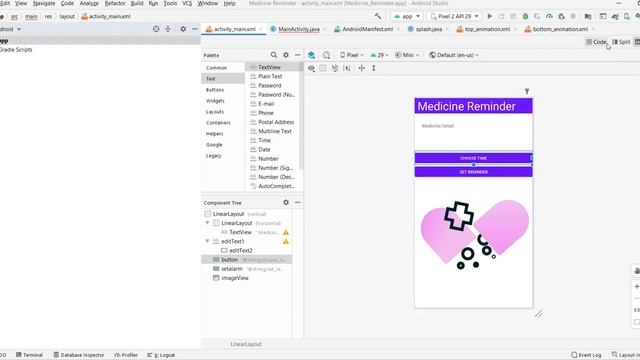640x360 pixels.
Task: Open the Mini theme dropdown
Action: click(x=407, y=55)
